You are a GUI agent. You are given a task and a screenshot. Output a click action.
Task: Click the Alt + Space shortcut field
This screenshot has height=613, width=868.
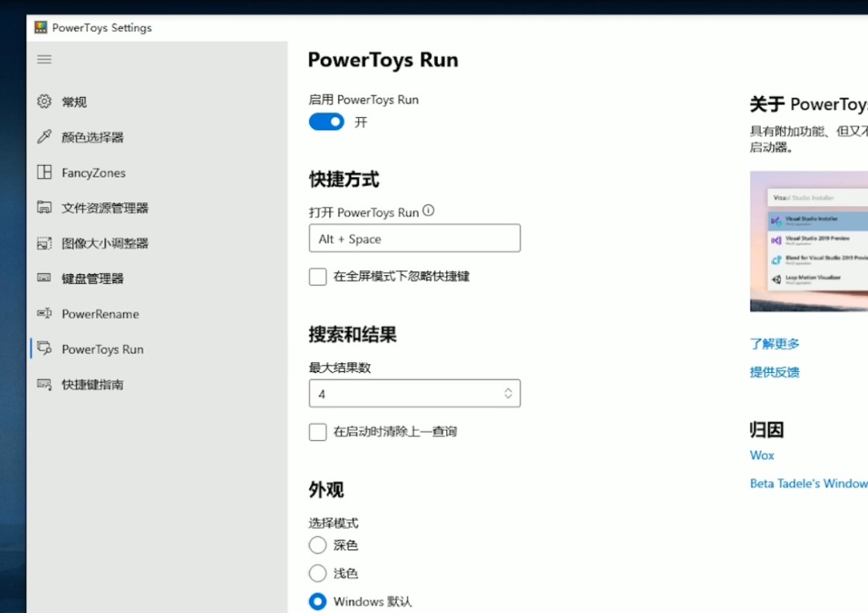tap(415, 238)
